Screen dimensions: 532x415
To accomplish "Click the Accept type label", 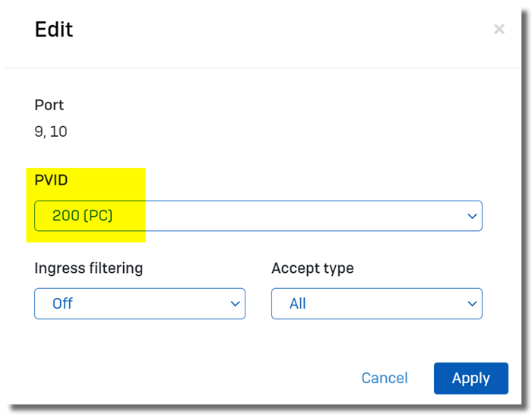I will tap(312, 268).
